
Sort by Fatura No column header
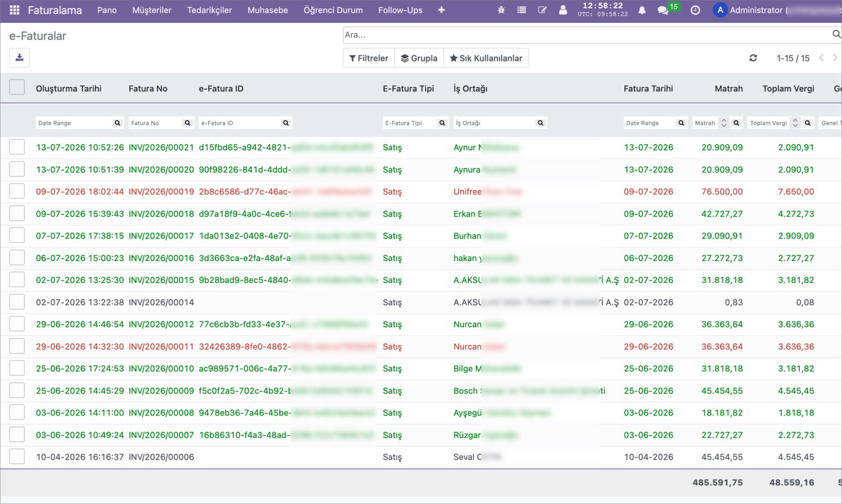pyautogui.click(x=148, y=89)
